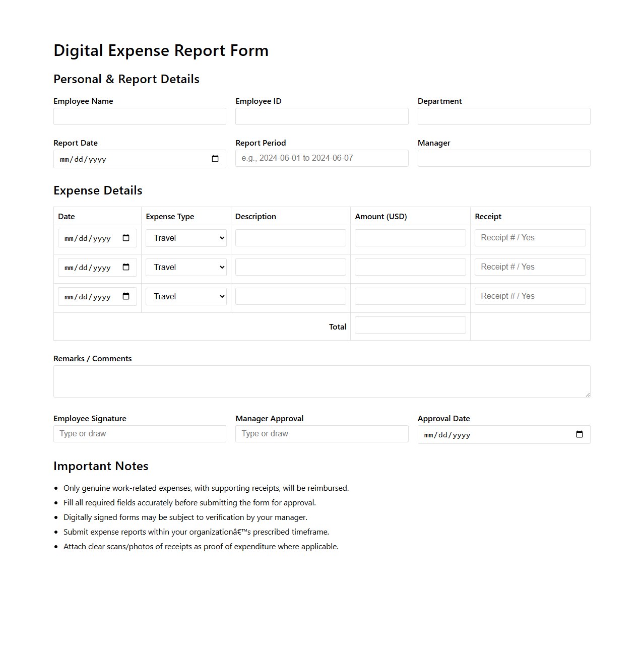The height and width of the screenshot is (655, 644).
Task: Click the Manager Approval input field
Action: coord(321,434)
